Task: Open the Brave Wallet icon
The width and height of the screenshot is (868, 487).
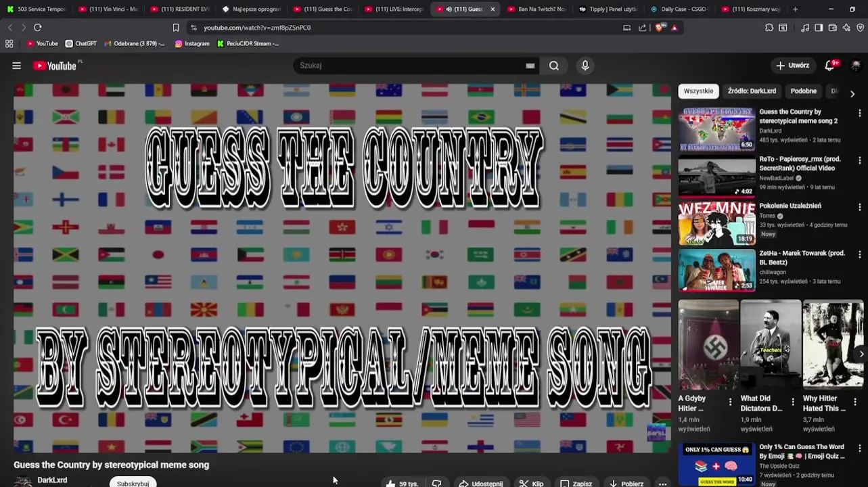Action: pos(832,28)
